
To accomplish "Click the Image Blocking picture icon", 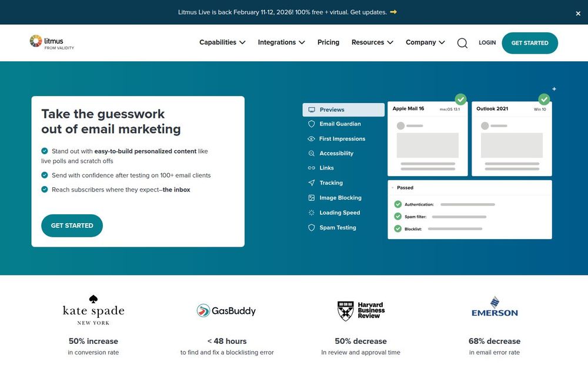I will [311, 198].
